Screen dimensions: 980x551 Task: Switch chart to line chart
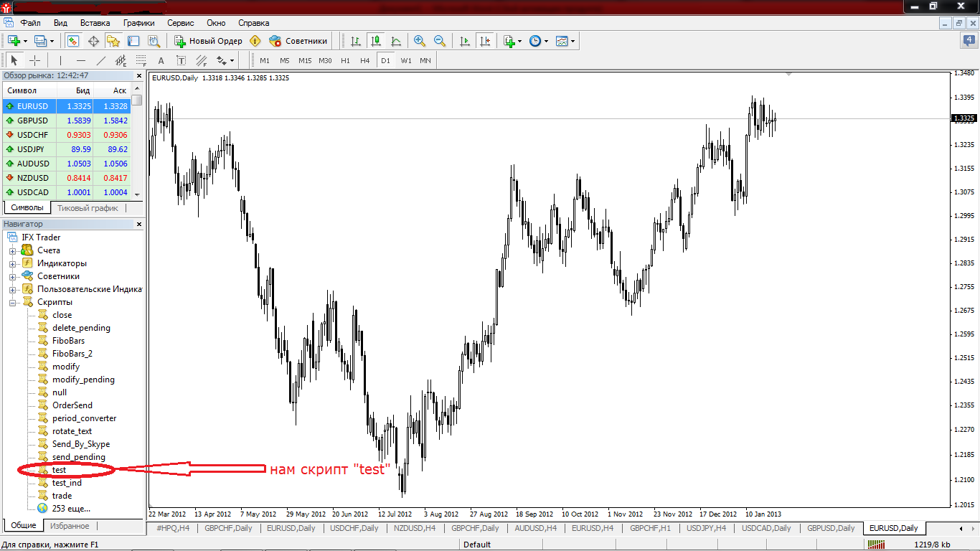[x=396, y=41]
